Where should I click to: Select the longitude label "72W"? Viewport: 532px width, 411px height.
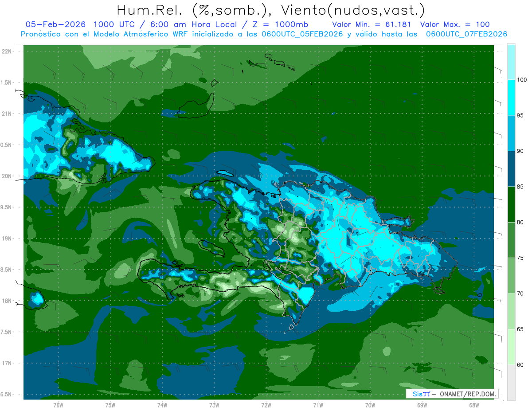pyautogui.click(x=266, y=406)
